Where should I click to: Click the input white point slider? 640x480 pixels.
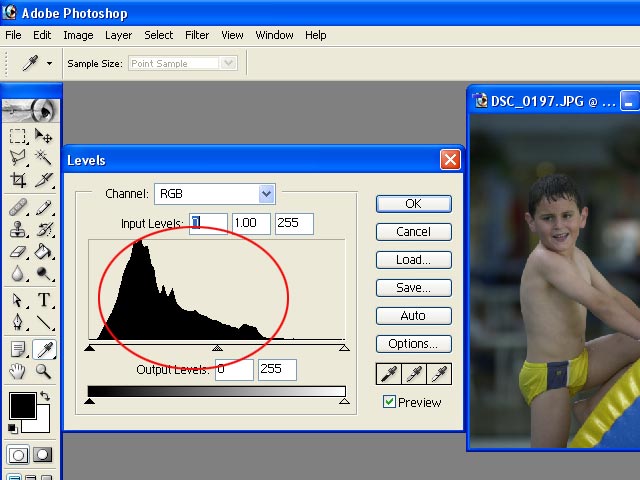pos(344,348)
